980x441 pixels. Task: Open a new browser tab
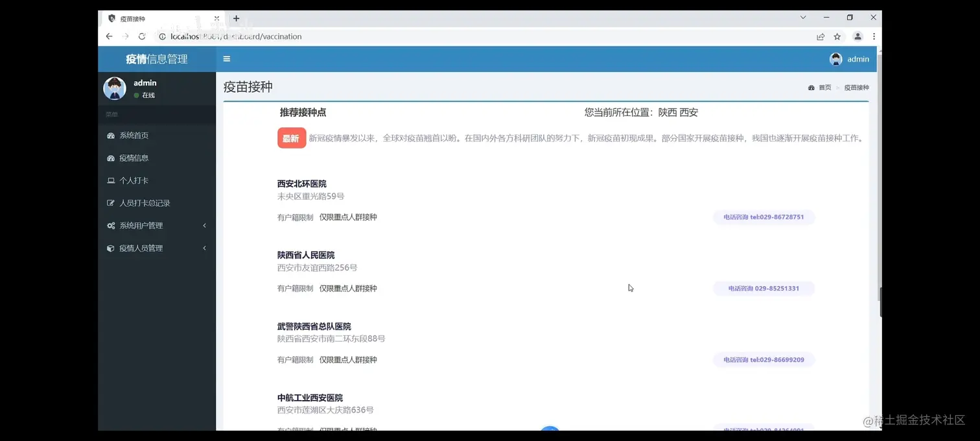tap(237, 18)
